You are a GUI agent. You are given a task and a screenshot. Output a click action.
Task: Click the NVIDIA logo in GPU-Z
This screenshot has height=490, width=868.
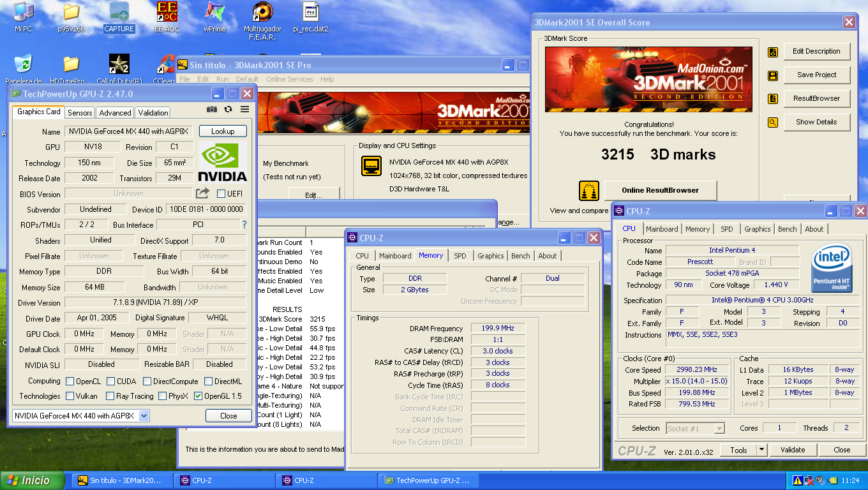point(222,162)
